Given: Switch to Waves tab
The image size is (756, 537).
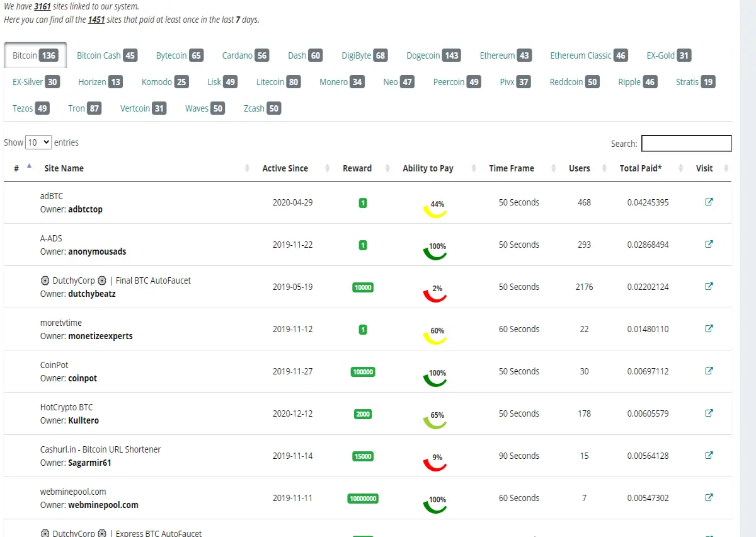Looking at the screenshot, I should tap(205, 108).
